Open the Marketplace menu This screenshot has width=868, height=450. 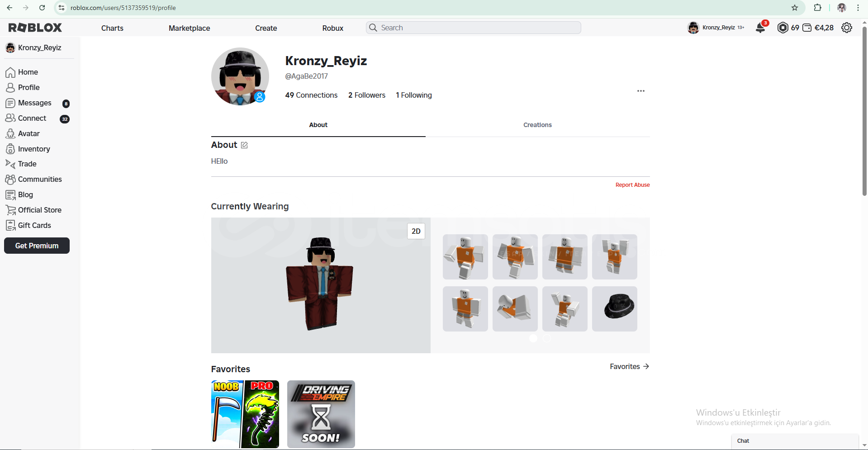189,28
